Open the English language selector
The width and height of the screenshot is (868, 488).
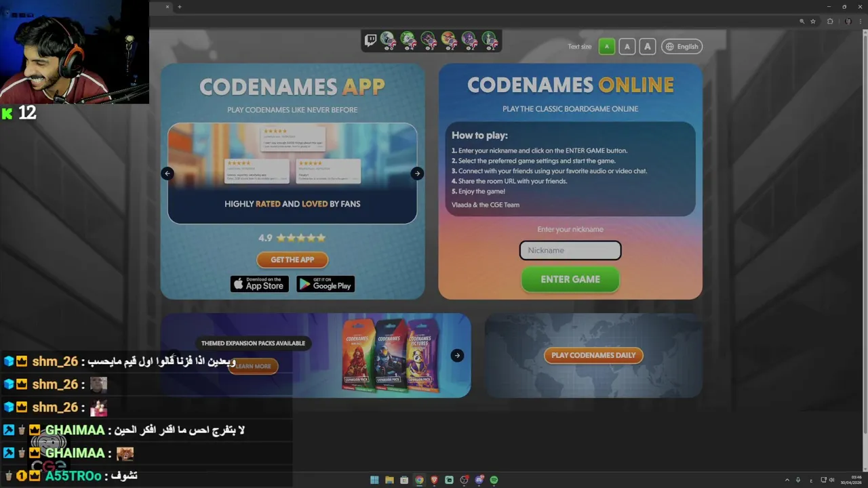click(682, 47)
